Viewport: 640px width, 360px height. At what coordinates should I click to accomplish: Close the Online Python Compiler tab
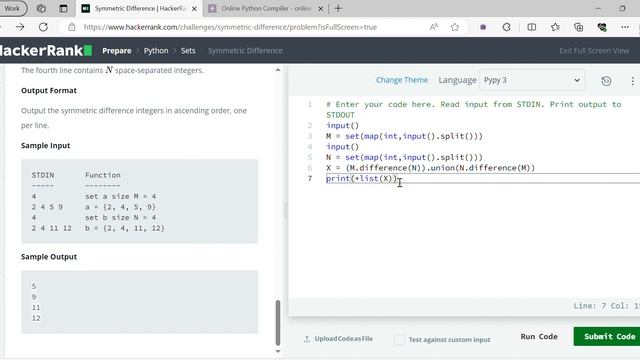[321, 9]
